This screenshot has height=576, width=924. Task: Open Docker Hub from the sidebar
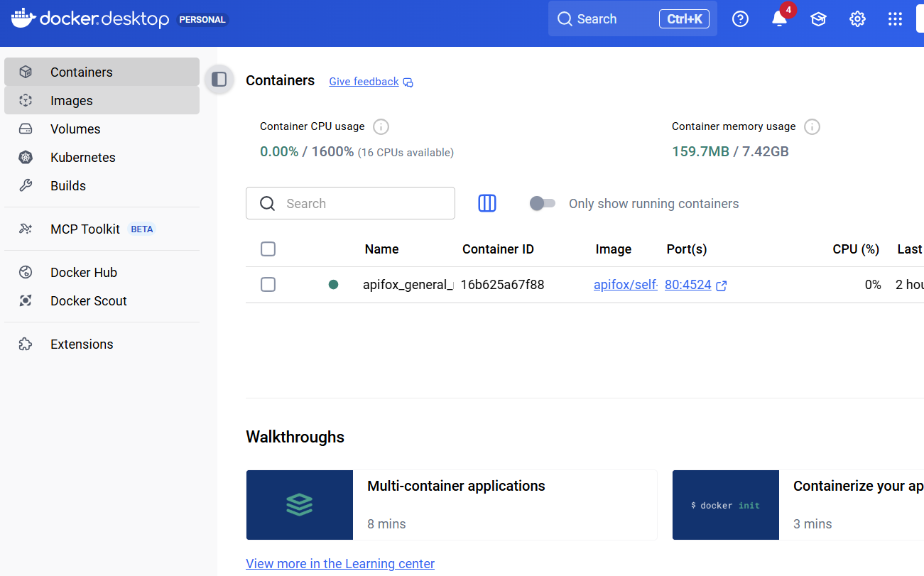tap(102, 272)
